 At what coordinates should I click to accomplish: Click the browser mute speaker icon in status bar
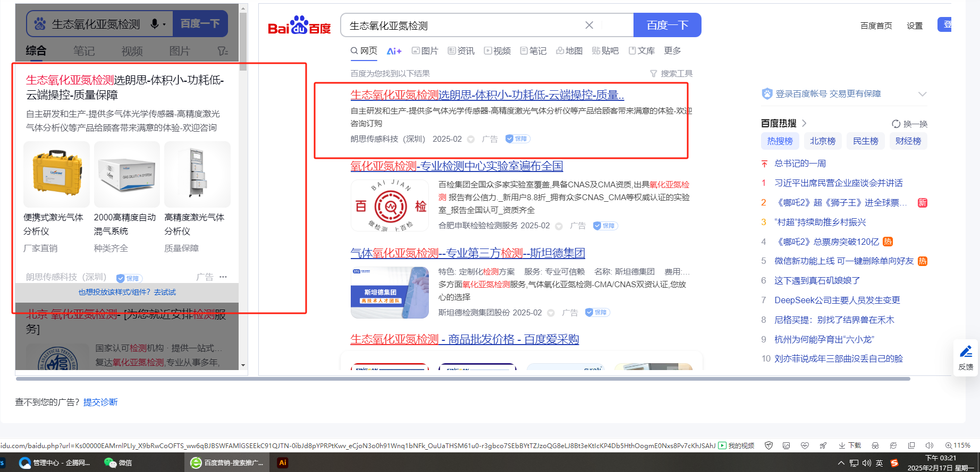click(x=930, y=445)
